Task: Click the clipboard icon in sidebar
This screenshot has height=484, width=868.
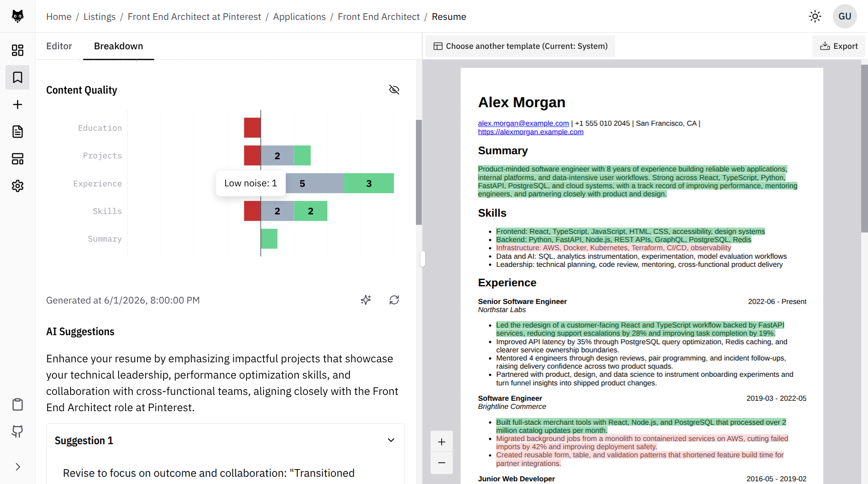Action: (x=17, y=404)
